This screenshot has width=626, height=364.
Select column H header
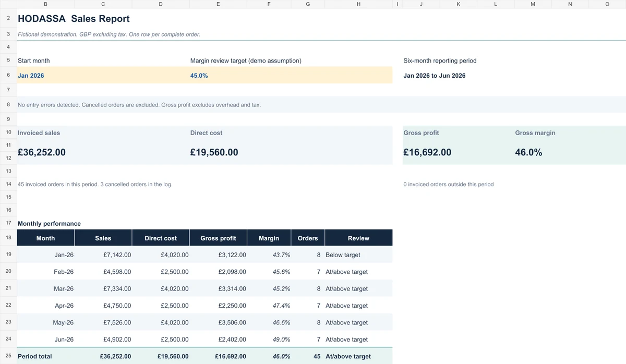point(358,4)
